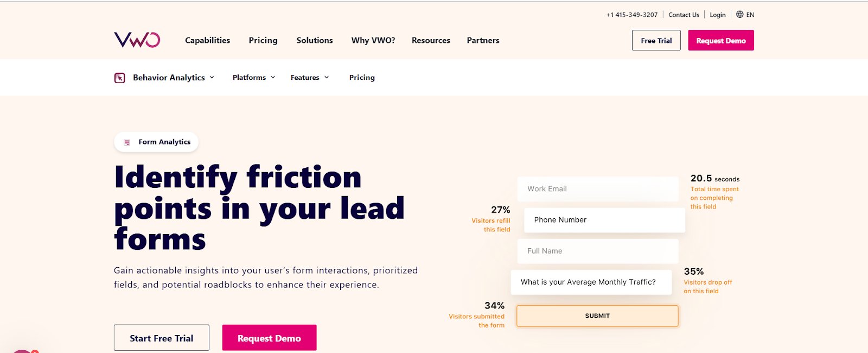Click the pink Request Demo button
The height and width of the screenshot is (353, 868).
tap(720, 40)
